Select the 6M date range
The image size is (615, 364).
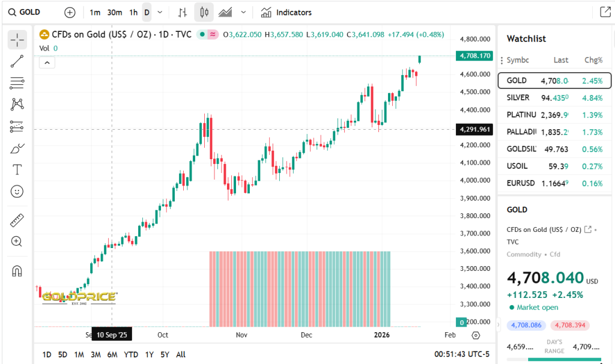[112, 354]
